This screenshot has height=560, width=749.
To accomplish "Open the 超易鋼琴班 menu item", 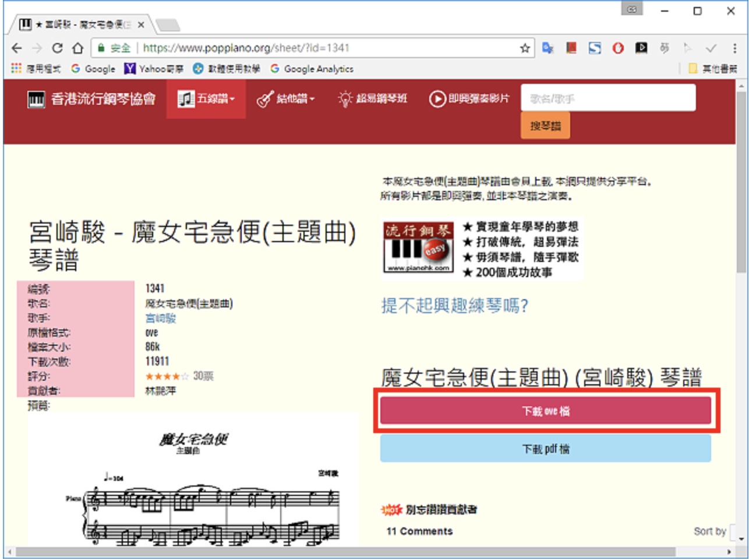I will [373, 99].
